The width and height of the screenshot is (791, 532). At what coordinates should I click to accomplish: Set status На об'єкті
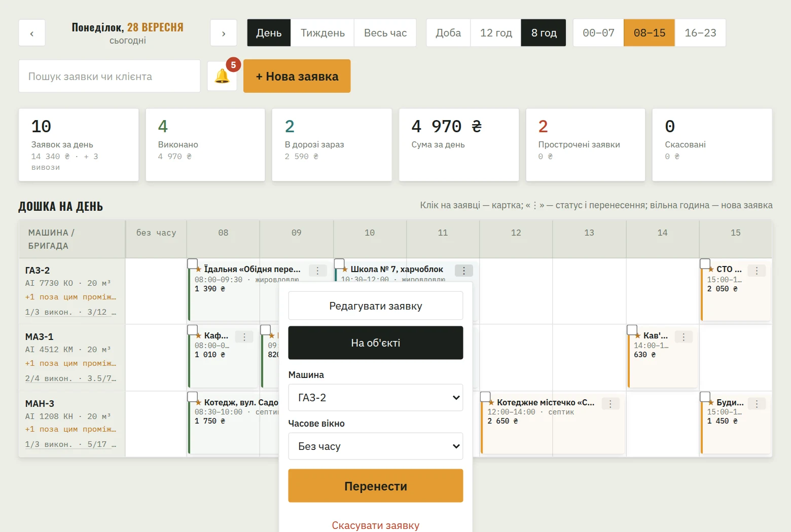click(x=376, y=343)
